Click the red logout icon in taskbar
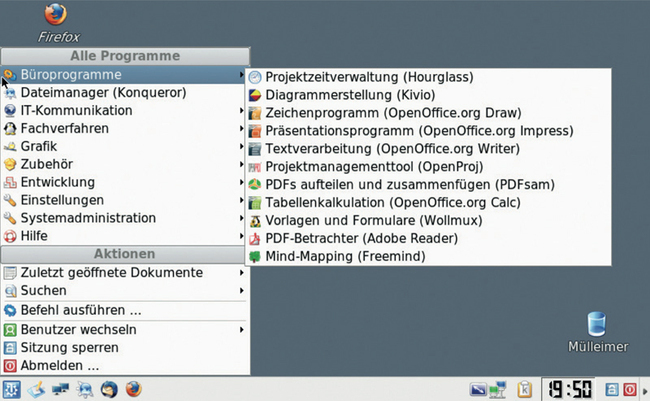This screenshot has height=401, width=650. 629,390
